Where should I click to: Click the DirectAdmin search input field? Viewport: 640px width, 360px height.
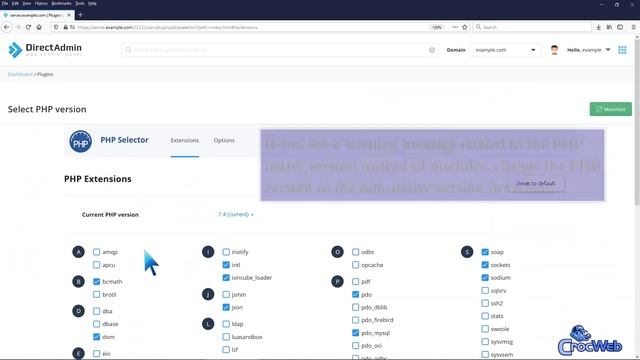(x=280, y=50)
